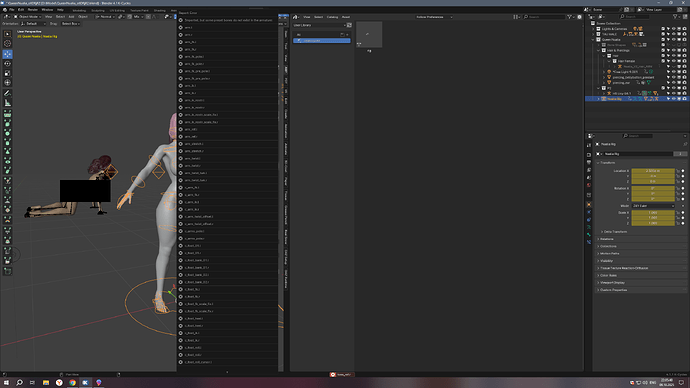
Task: Open the Object properties tab
Action: click(x=589, y=205)
